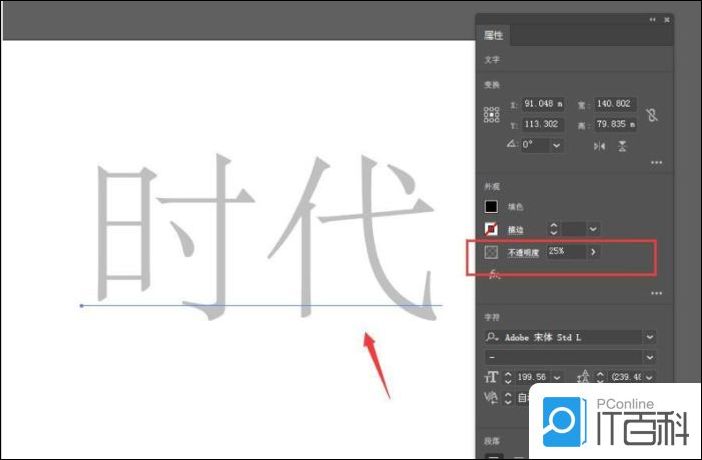Open the rotation angle dropdown

click(x=556, y=146)
